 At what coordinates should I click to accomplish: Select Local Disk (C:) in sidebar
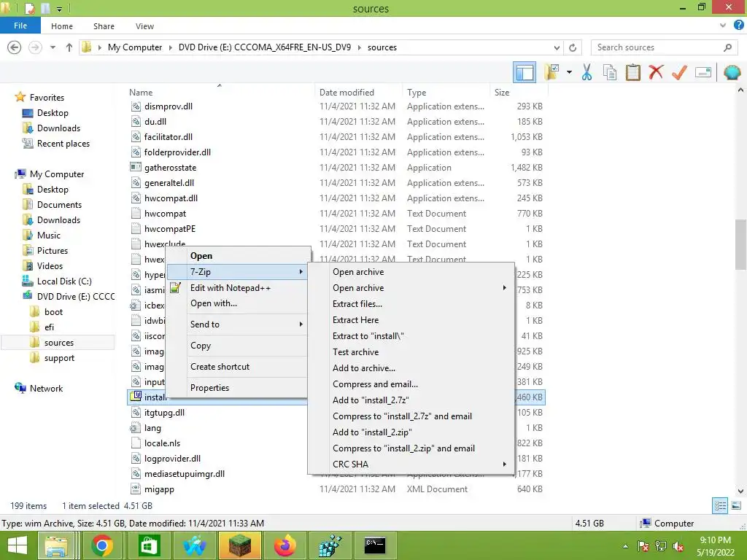click(x=64, y=281)
